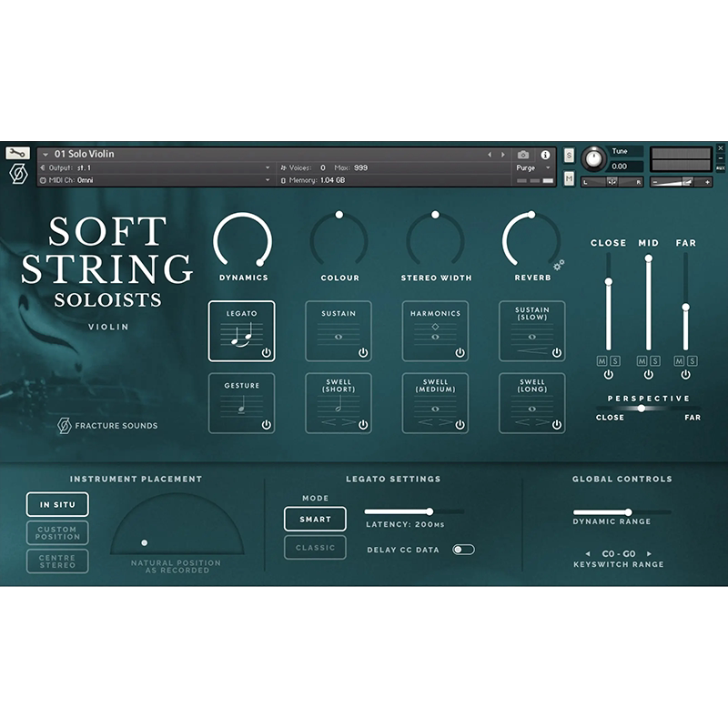Screen dimensions: 728x728
Task: Open the wrench instrument options icon
Action: [x=17, y=153]
